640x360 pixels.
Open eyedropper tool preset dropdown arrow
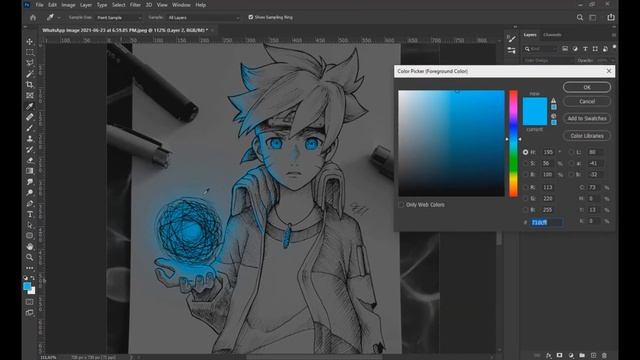point(59,18)
